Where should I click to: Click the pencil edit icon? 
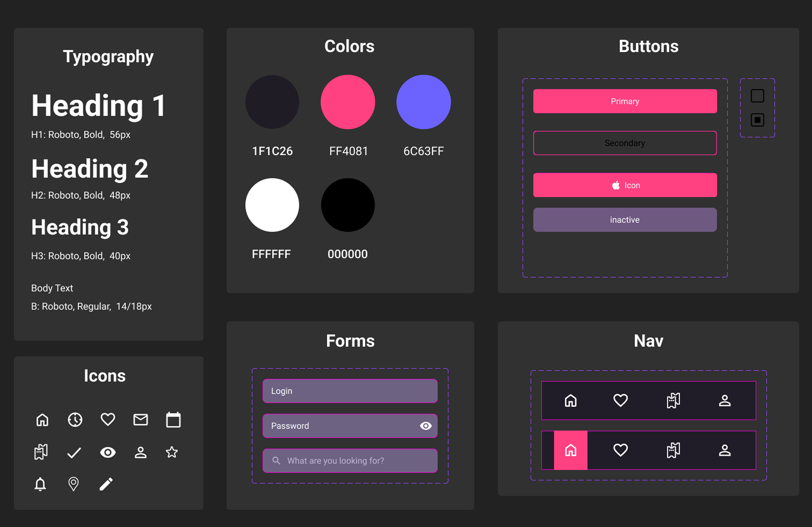pos(106,484)
